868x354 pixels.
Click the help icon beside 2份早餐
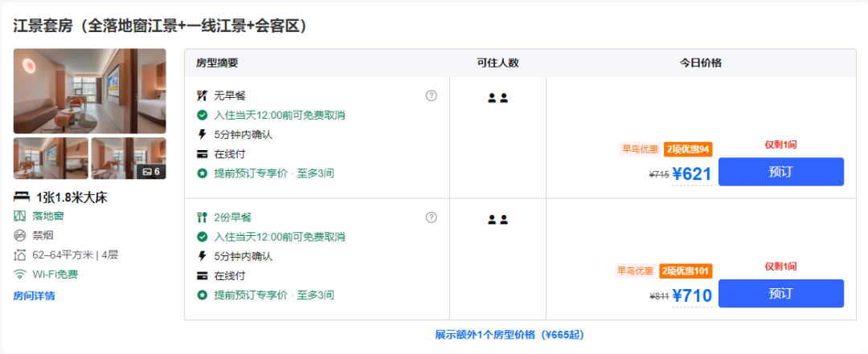[432, 218]
